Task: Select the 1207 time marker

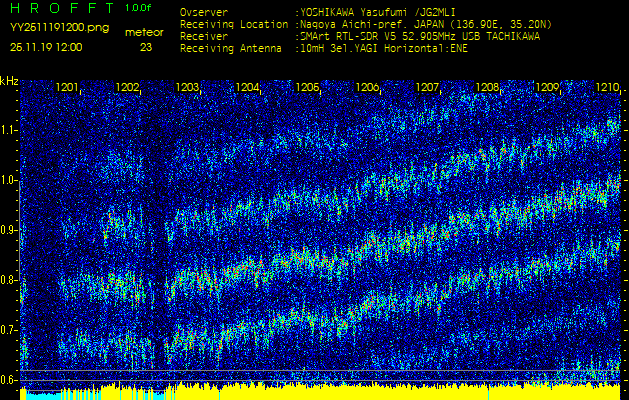Action: point(427,88)
